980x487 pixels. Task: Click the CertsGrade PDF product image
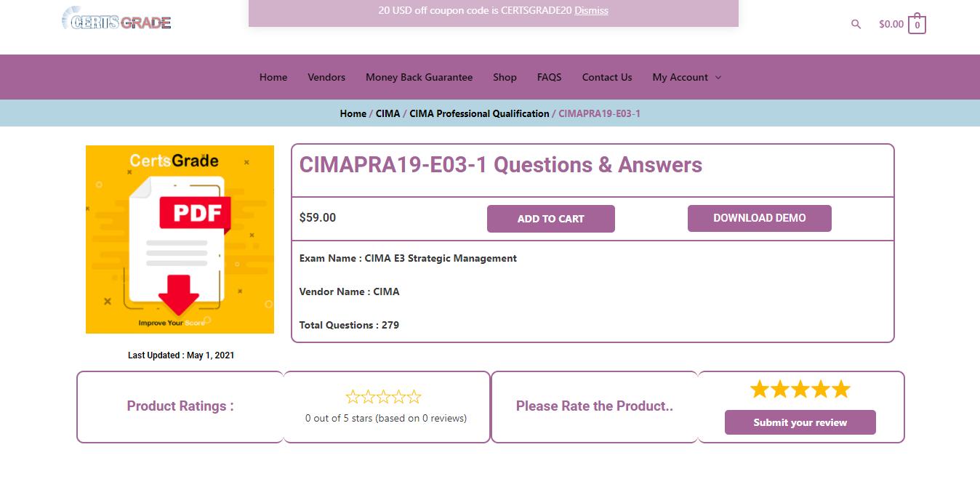(x=180, y=239)
